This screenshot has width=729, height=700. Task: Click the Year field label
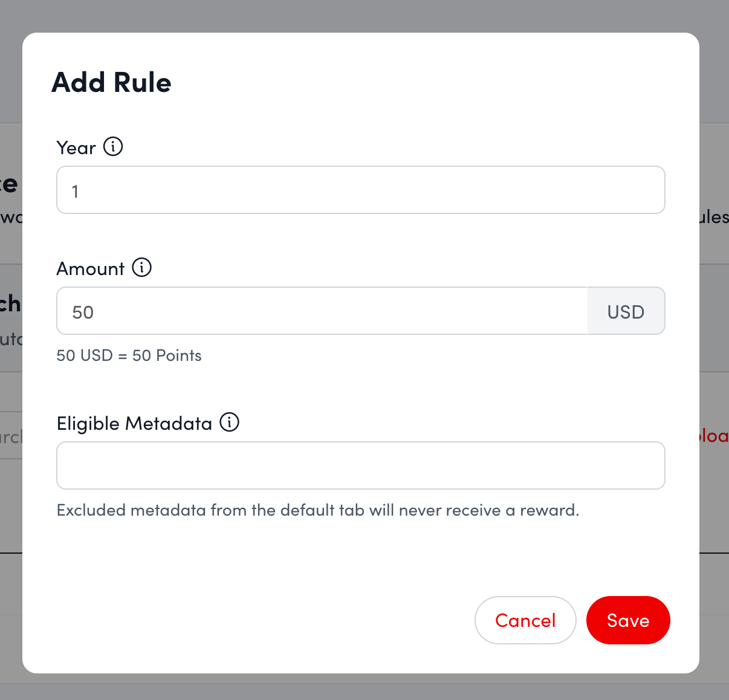[76, 148]
